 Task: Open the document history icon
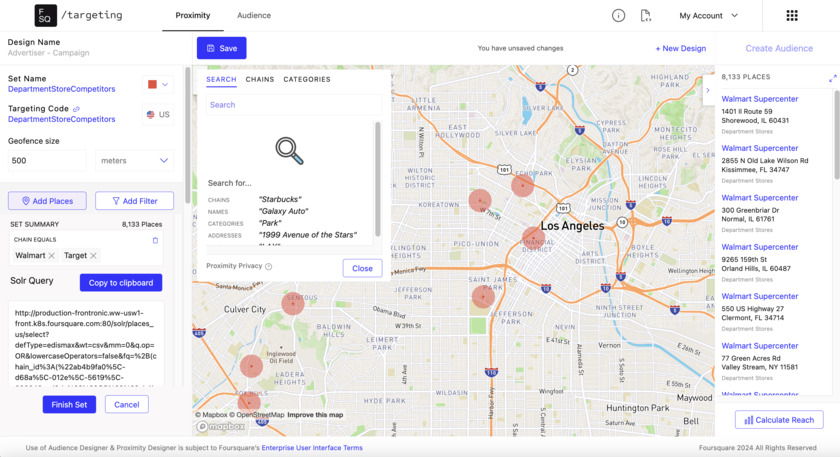[646, 16]
